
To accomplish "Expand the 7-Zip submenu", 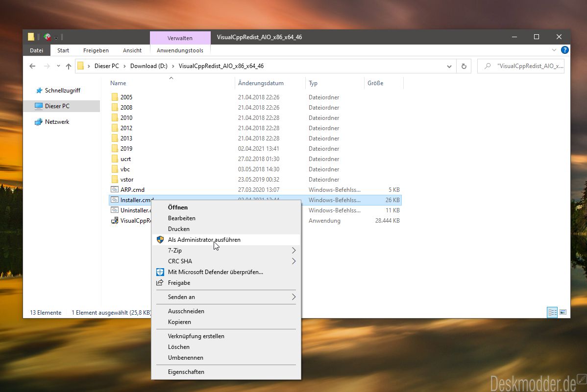I will [293, 251].
